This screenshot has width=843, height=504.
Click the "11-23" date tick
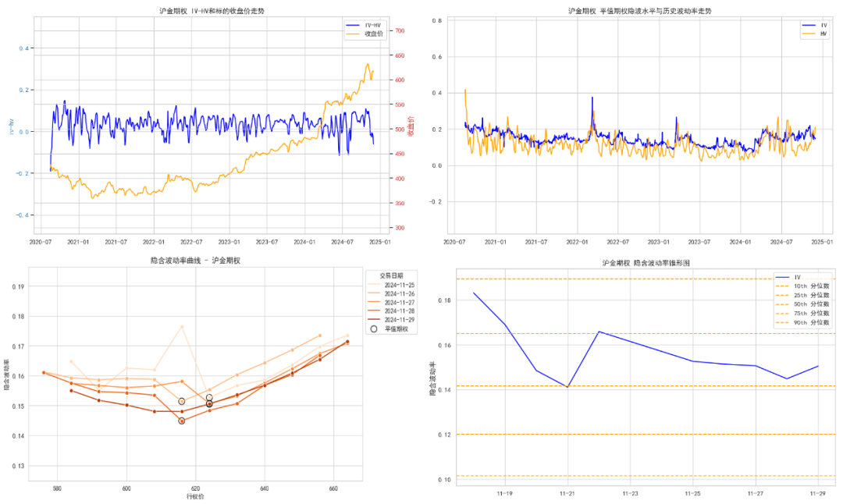[x=630, y=493]
